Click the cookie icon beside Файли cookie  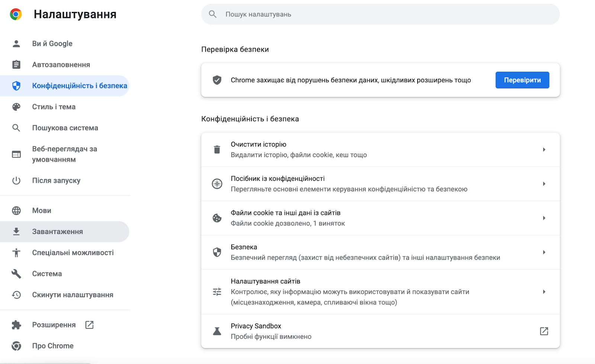pos(217,218)
